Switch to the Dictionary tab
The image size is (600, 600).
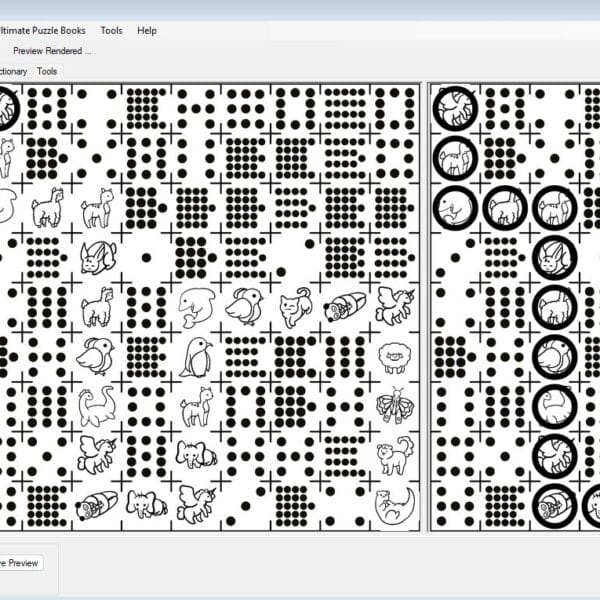tap(12, 71)
